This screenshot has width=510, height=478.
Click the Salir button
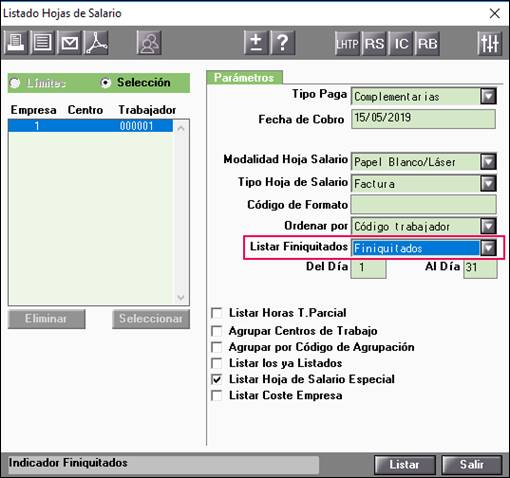click(472, 464)
